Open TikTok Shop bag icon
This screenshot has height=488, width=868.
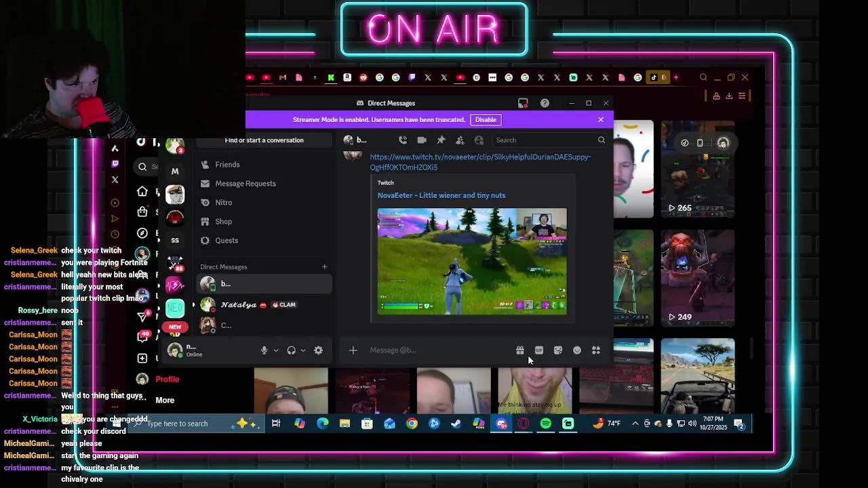pos(142,212)
